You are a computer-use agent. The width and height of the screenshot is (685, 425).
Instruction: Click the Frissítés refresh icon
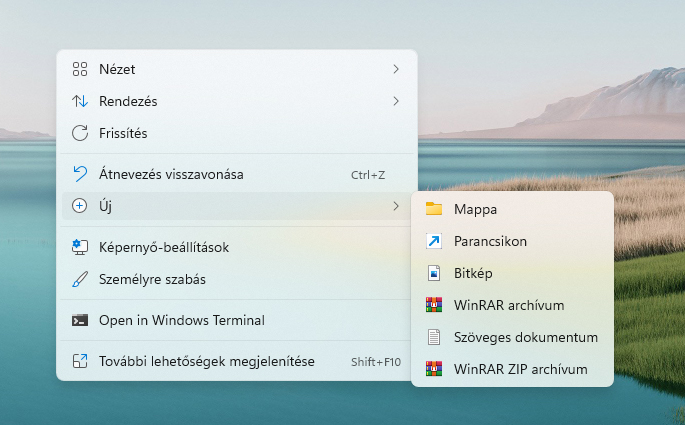81,133
